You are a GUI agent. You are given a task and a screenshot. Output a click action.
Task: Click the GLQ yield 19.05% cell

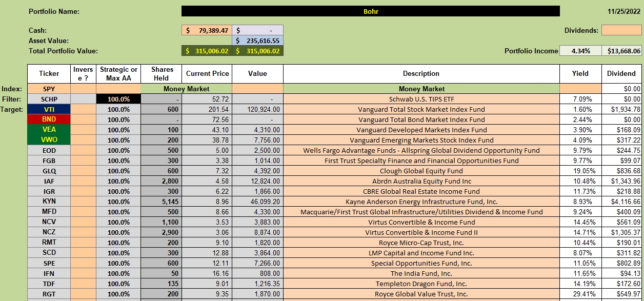pos(580,171)
